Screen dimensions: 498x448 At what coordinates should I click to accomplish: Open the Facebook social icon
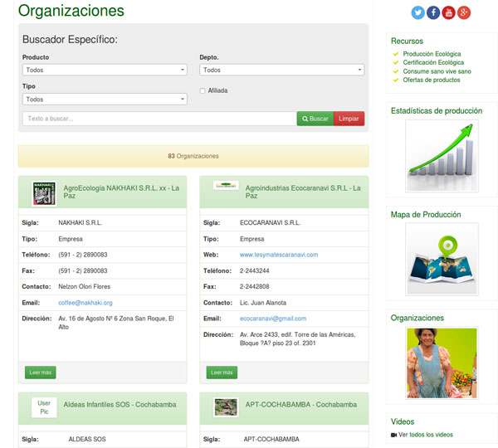433,12
